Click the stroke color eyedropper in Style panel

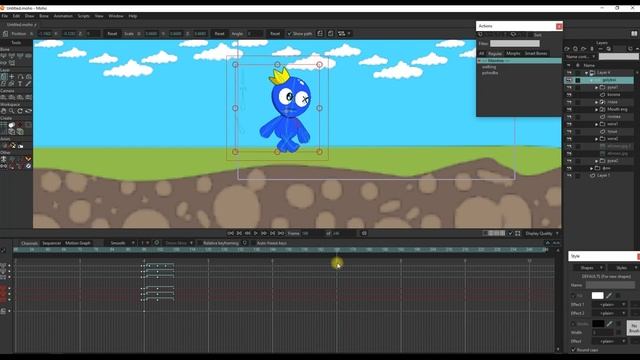point(609,324)
